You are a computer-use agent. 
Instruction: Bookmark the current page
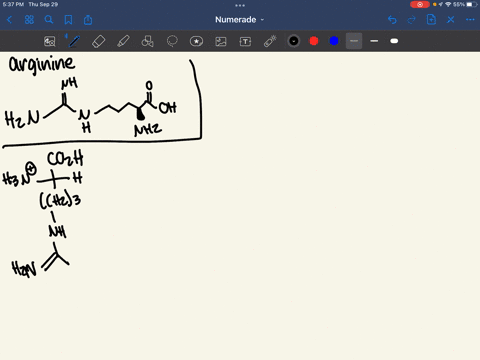68,20
